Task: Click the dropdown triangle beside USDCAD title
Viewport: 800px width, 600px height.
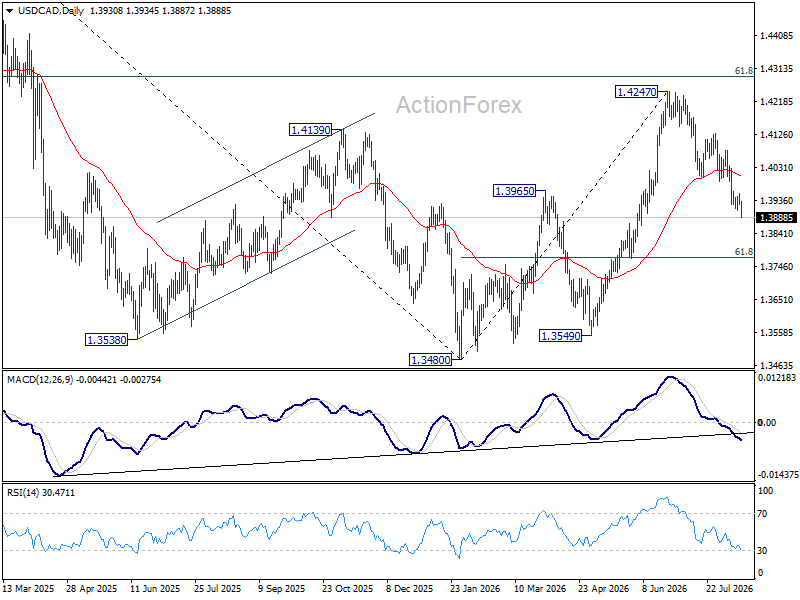Action: coord(10,11)
